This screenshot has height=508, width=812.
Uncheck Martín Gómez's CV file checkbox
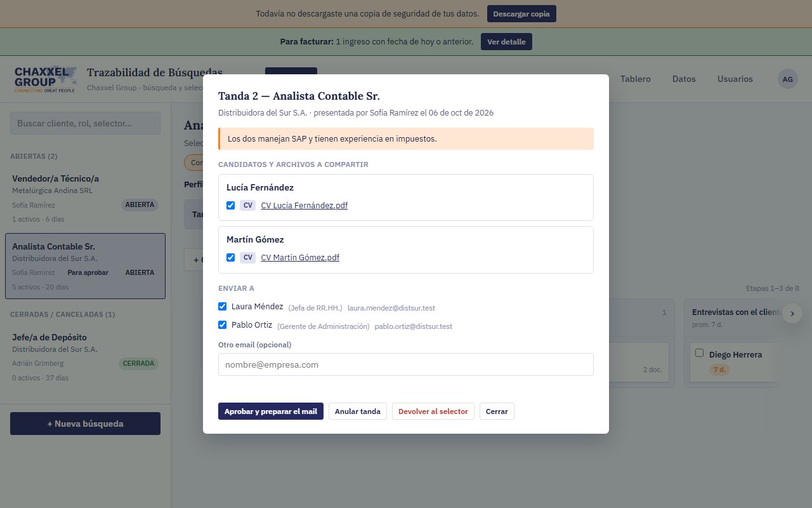click(x=231, y=257)
